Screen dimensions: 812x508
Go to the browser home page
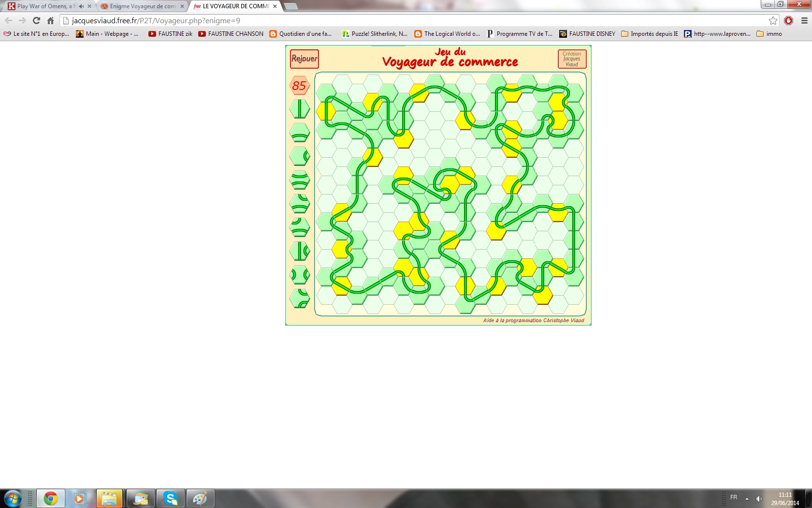coord(50,20)
